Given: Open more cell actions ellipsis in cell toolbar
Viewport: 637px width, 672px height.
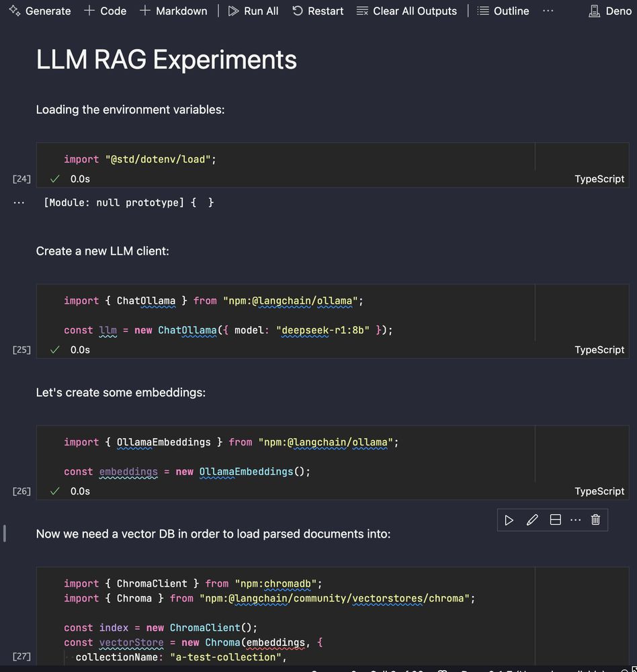Looking at the screenshot, I should click(x=575, y=520).
